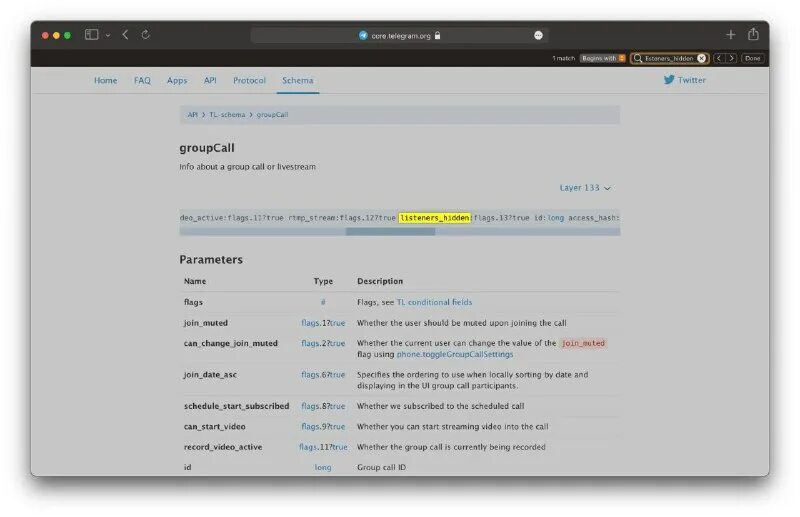Open the Protocol nav tab
The height and width of the screenshot is (517, 800).
(249, 80)
